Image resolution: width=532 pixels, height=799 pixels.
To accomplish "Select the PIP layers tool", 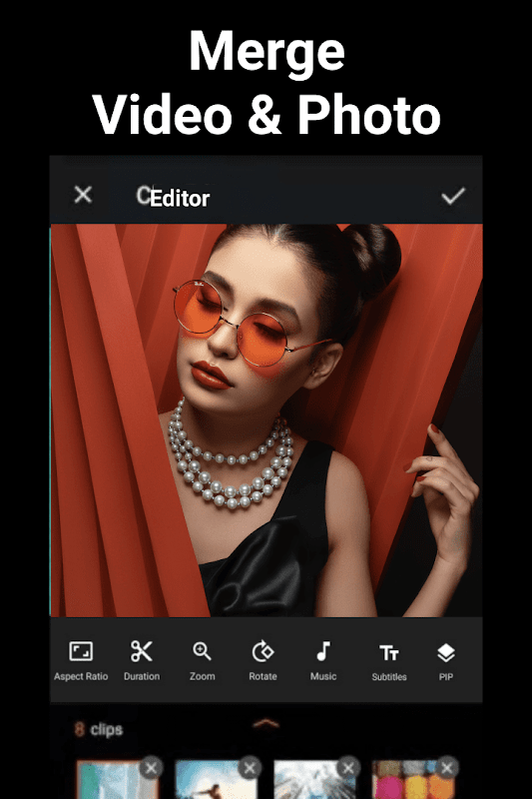I will pyautogui.click(x=446, y=661).
